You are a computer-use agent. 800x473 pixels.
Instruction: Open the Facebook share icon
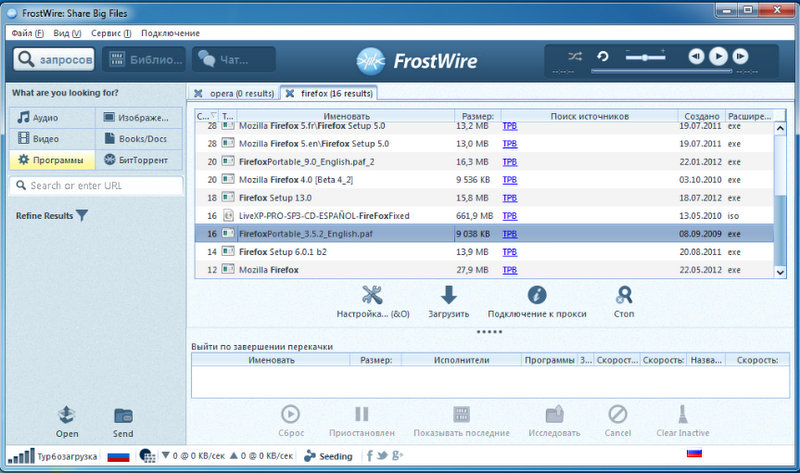pyautogui.click(x=369, y=456)
